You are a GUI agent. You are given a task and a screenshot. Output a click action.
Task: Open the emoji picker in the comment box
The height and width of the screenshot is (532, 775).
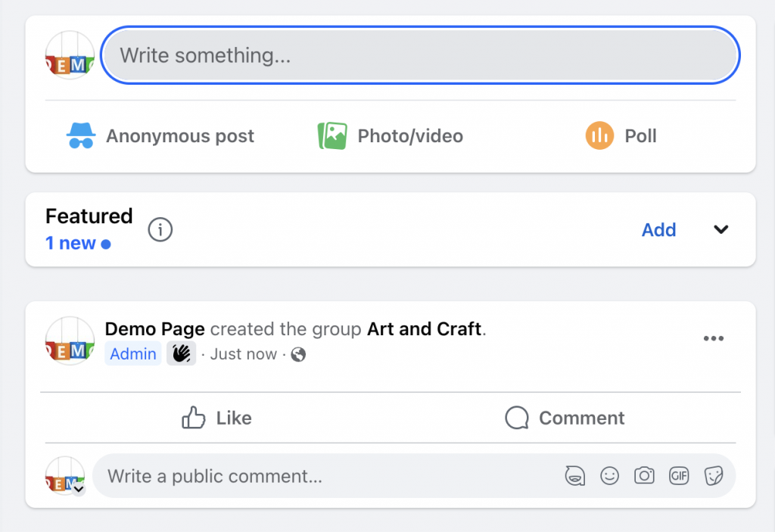coord(610,475)
